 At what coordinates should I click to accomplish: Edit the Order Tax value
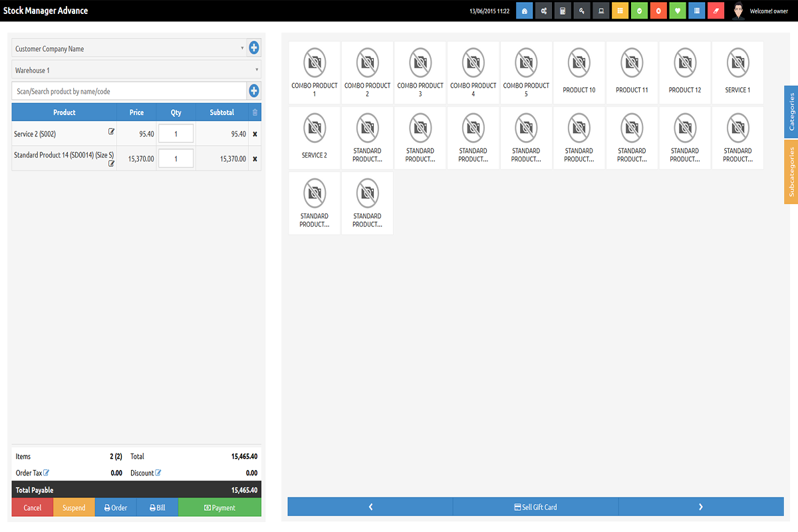pos(47,473)
